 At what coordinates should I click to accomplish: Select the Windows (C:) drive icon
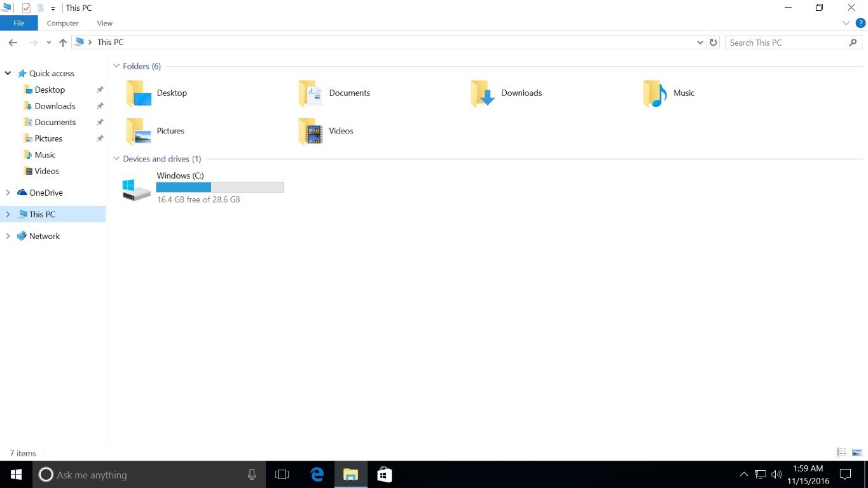coord(137,189)
